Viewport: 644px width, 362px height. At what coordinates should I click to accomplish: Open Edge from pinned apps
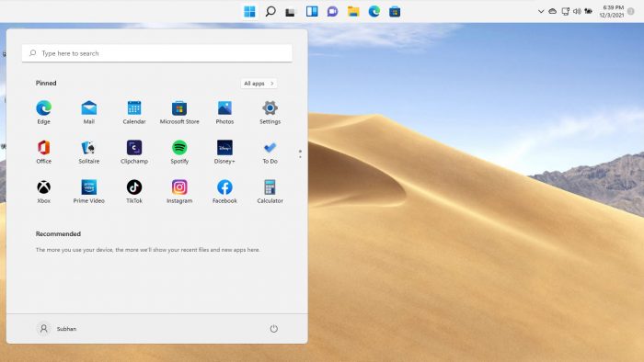pyautogui.click(x=43, y=111)
